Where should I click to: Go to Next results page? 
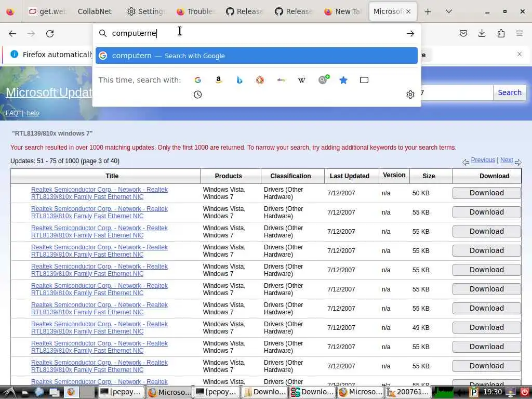pos(507,160)
